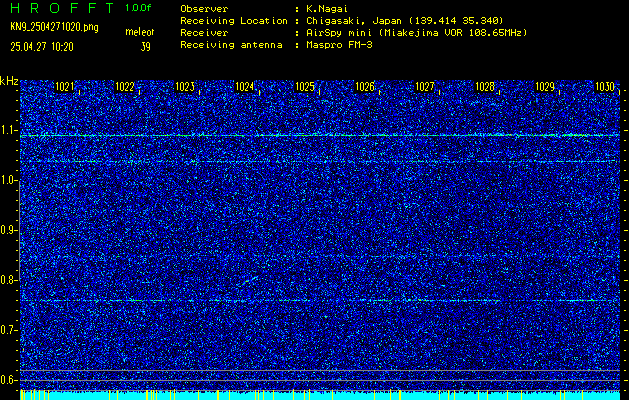Click the 1.0 frequency axis label
The image size is (629, 400).
[x=8, y=181]
